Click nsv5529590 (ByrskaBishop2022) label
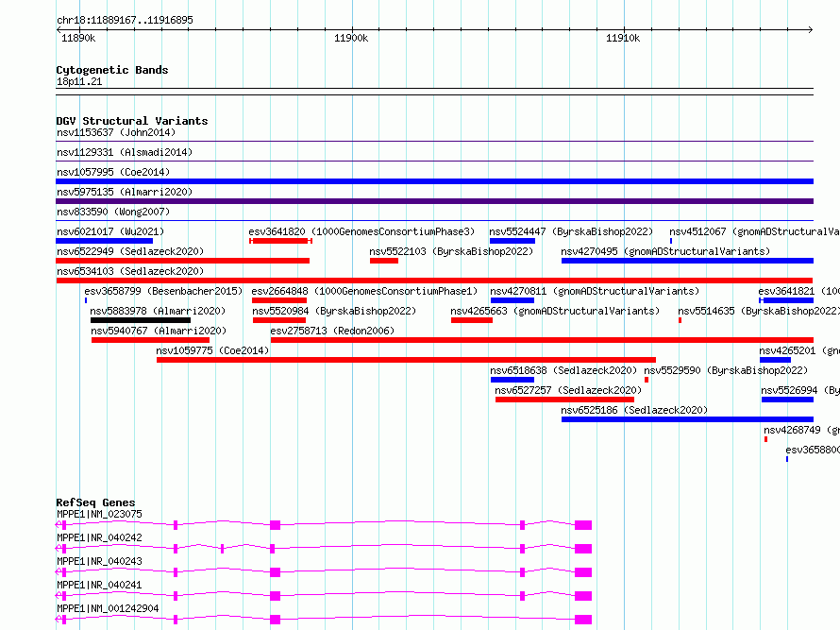Screen dimensions: 840x630 [x=726, y=370]
